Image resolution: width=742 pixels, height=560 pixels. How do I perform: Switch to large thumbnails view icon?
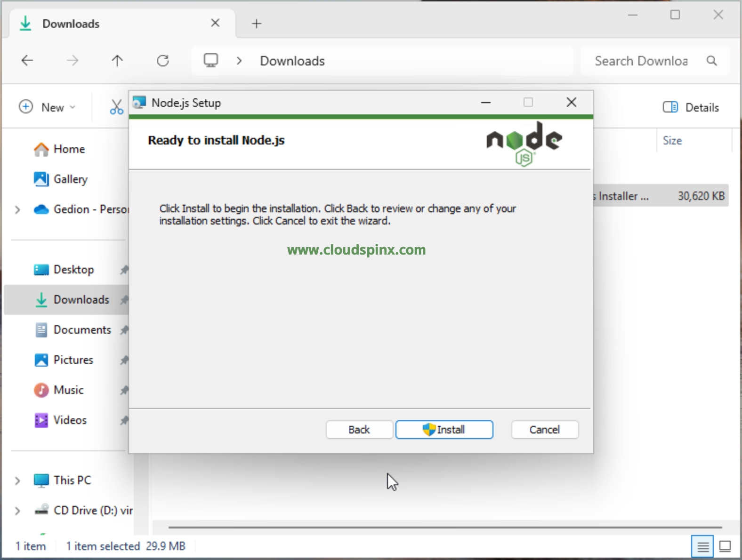pos(725,546)
